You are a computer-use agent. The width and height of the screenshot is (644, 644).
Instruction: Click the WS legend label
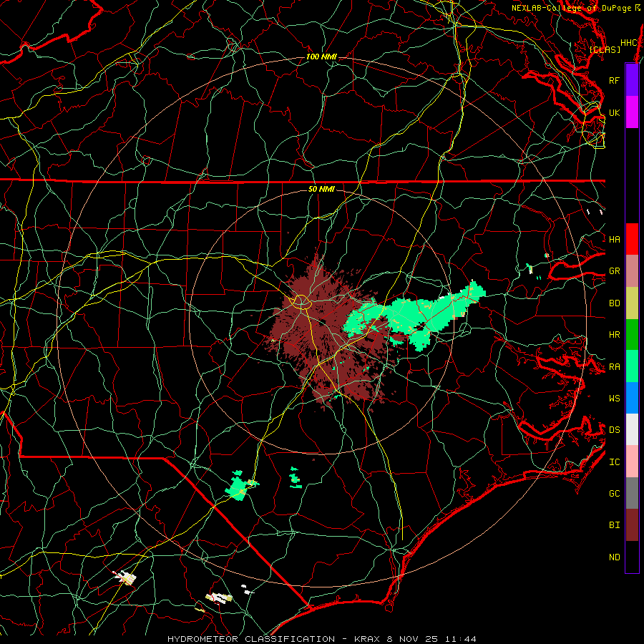[x=614, y=399]
